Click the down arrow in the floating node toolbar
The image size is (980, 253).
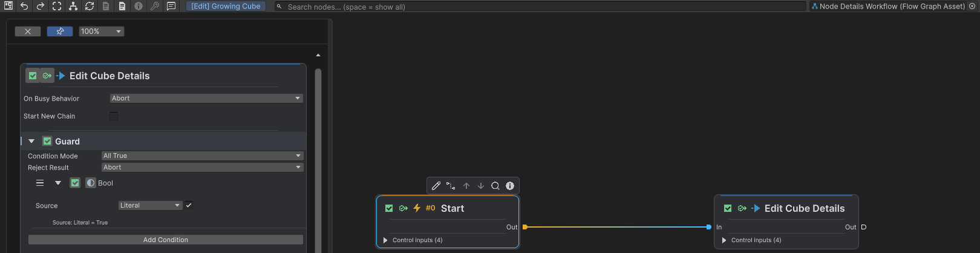pos(481,186)
